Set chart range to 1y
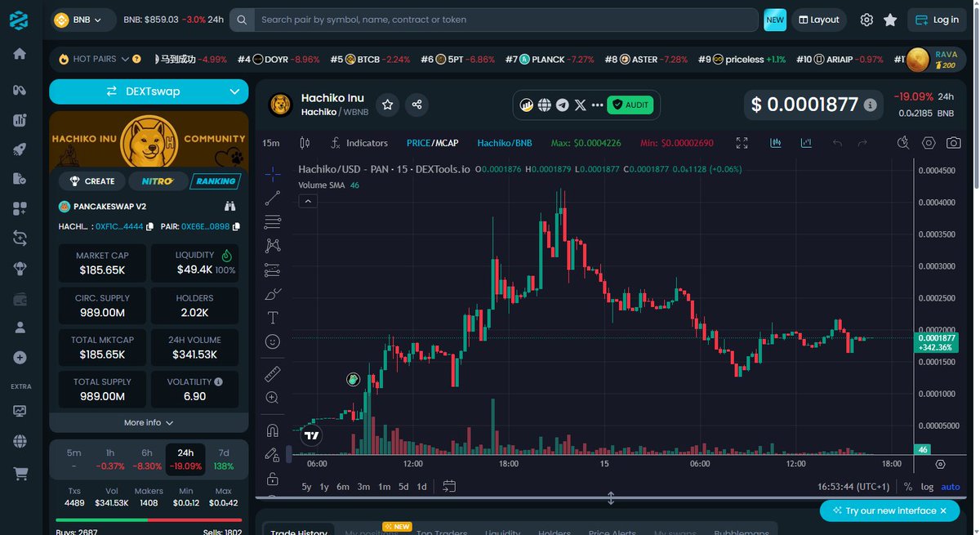Viewport: 980px width, 535px height. click(324, 487)
